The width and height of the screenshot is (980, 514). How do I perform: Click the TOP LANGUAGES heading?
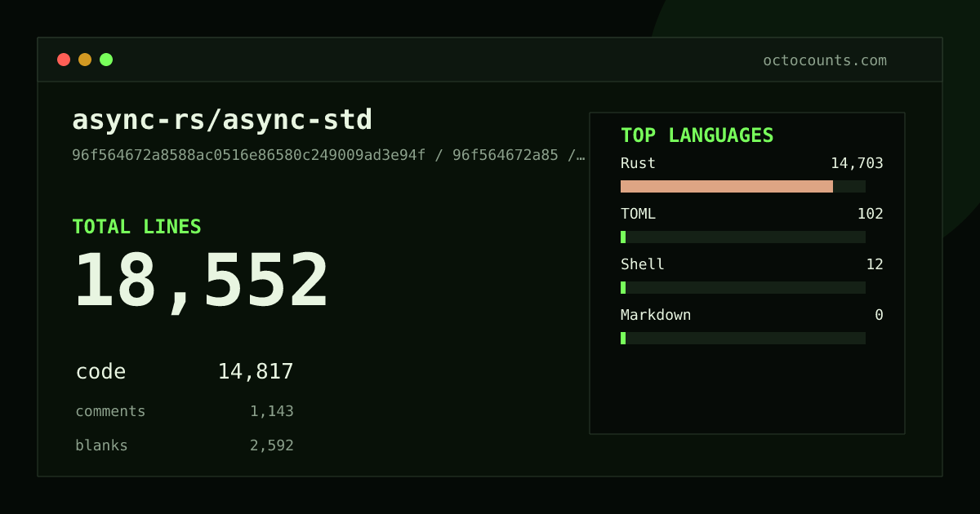(x=697, y=135)
